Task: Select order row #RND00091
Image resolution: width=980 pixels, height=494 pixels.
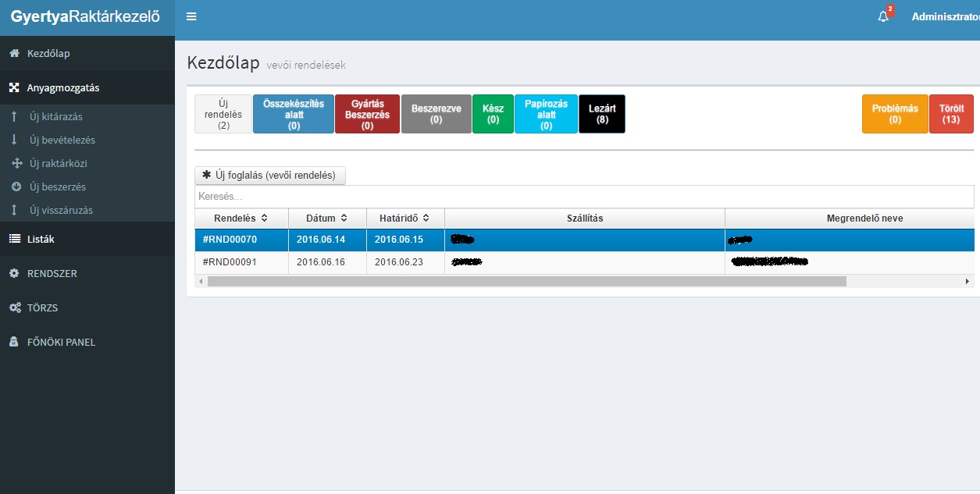Action: pos(584,262)
